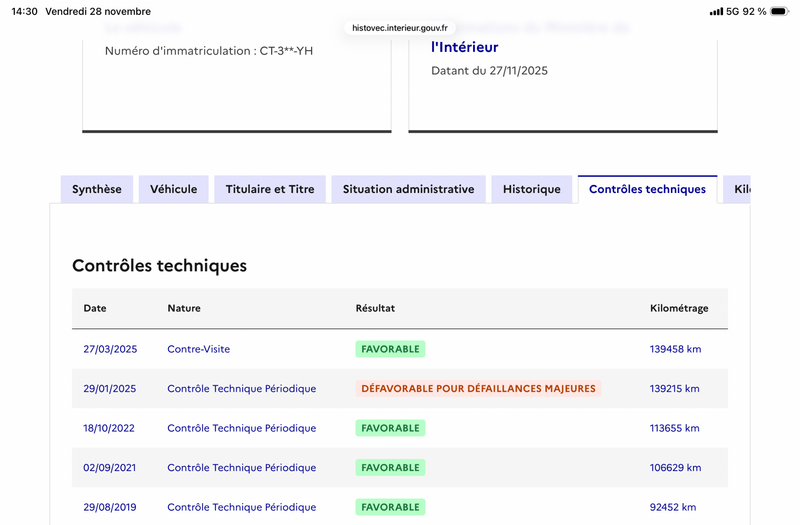Tap the histovec.interieur.gouv.fr address bar
Screen dimensions: 800x525
click(400, 28)
